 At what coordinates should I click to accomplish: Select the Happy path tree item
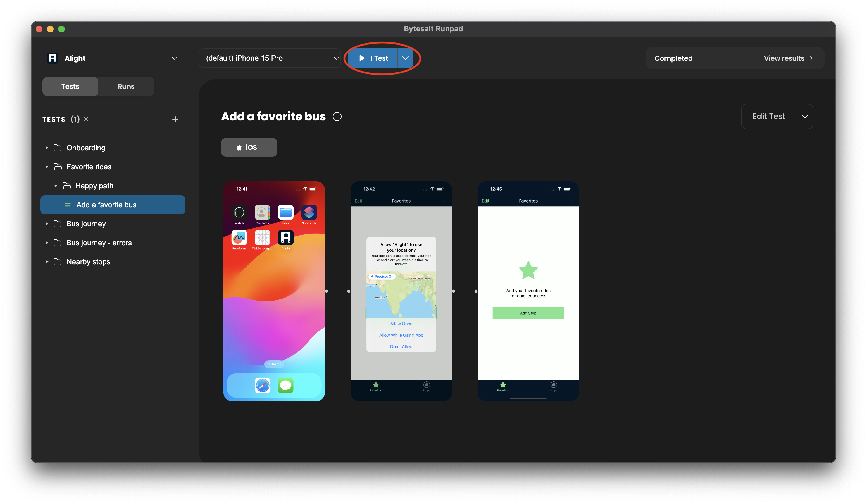[x=93, y=186]
